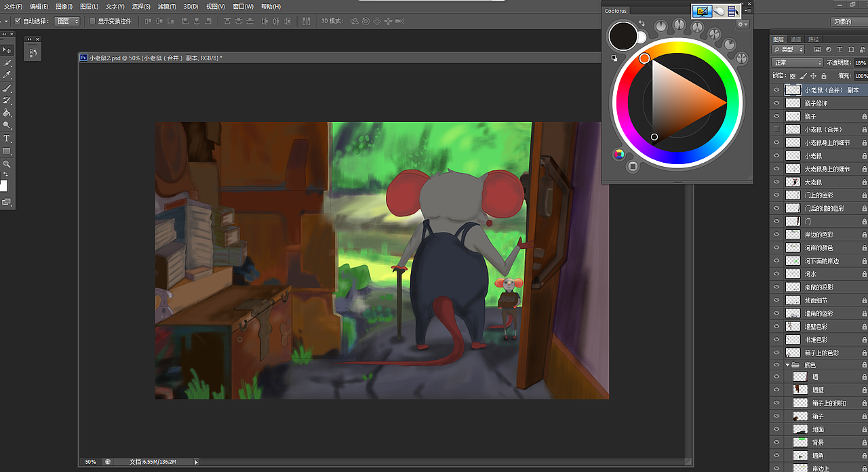
Task: Open the 正常 blend mode dropdown
Action: point(797,62)
